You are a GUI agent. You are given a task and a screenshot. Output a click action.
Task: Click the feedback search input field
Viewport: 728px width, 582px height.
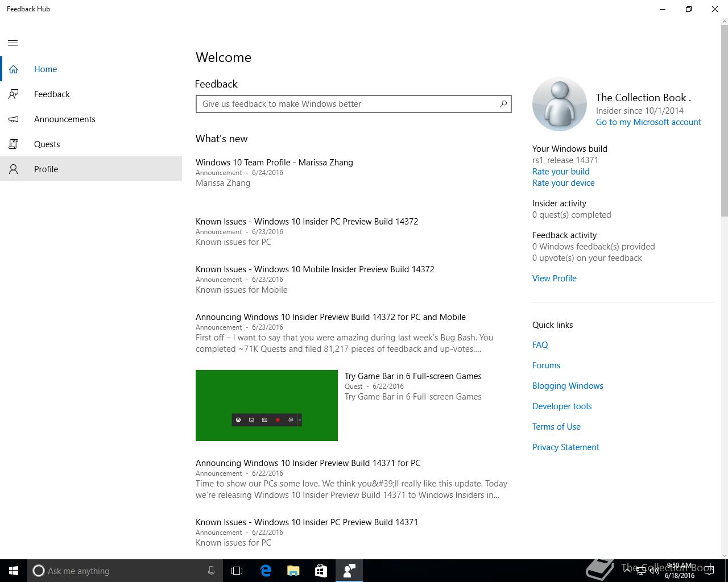tap(354, 104)
